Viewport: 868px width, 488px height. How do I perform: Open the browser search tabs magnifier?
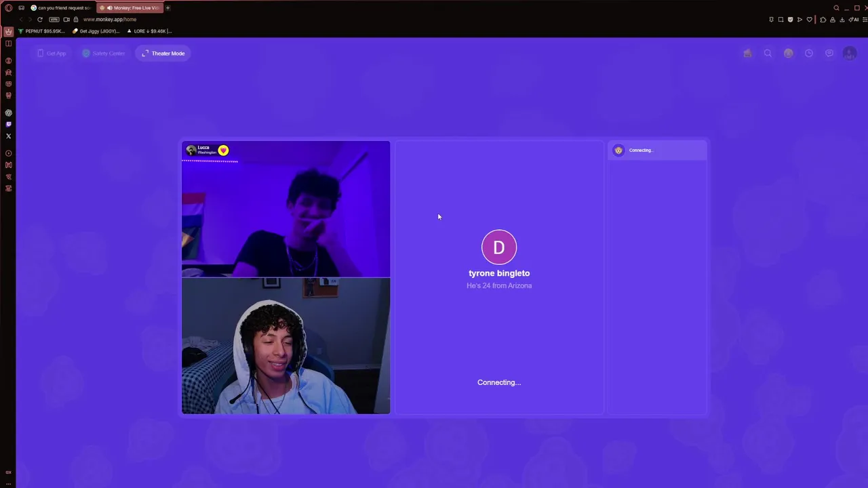pyautogui.click(x=836, y=8)
